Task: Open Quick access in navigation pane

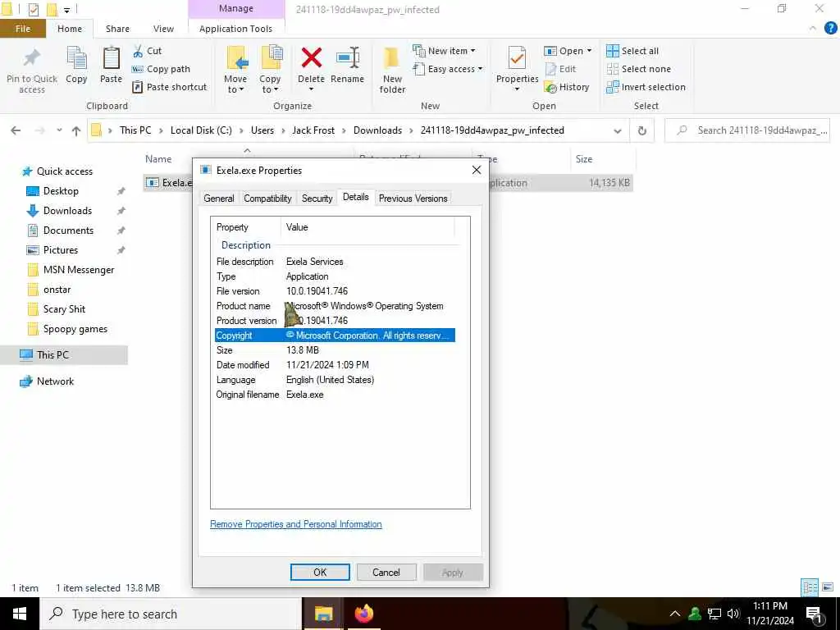Action: click(64, 171)
